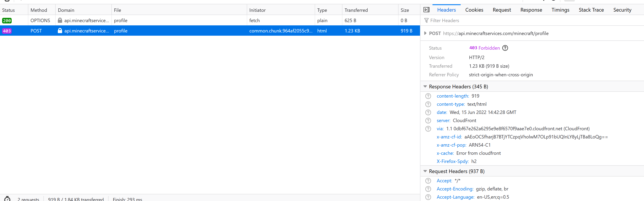The width and height of the screenshot is (644, 201).
Task: Open the help icon beside the Accept header
Action: click(x=428, y=181)
